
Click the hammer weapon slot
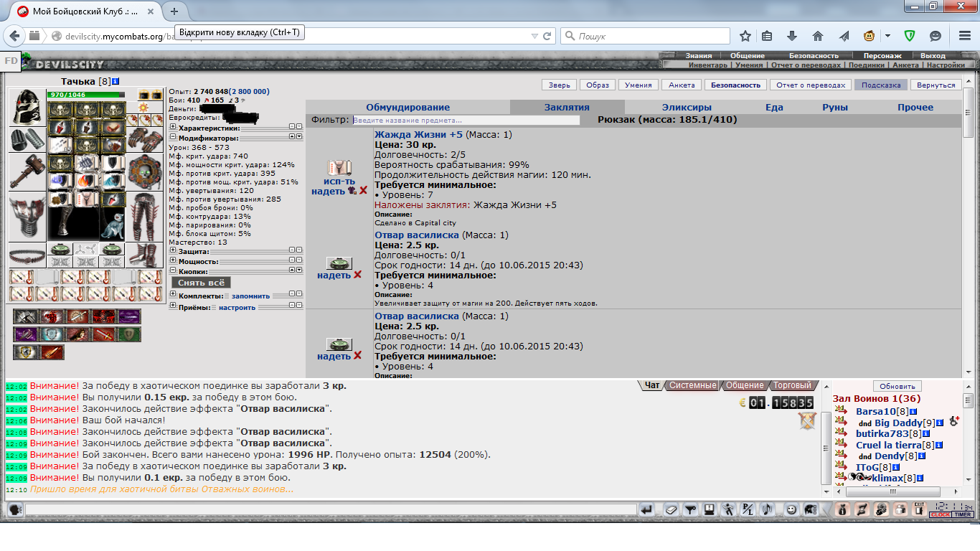(27, 171)
